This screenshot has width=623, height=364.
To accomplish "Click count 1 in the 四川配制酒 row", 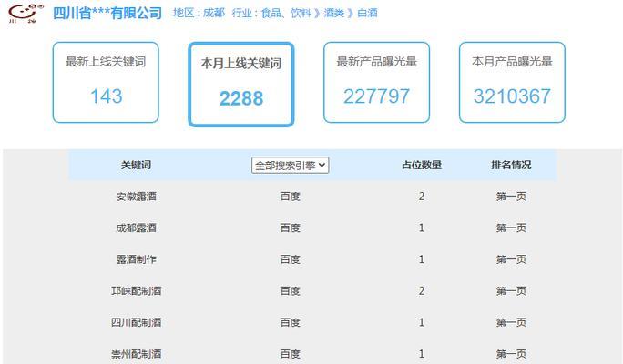I will click(x=422, y=322).
